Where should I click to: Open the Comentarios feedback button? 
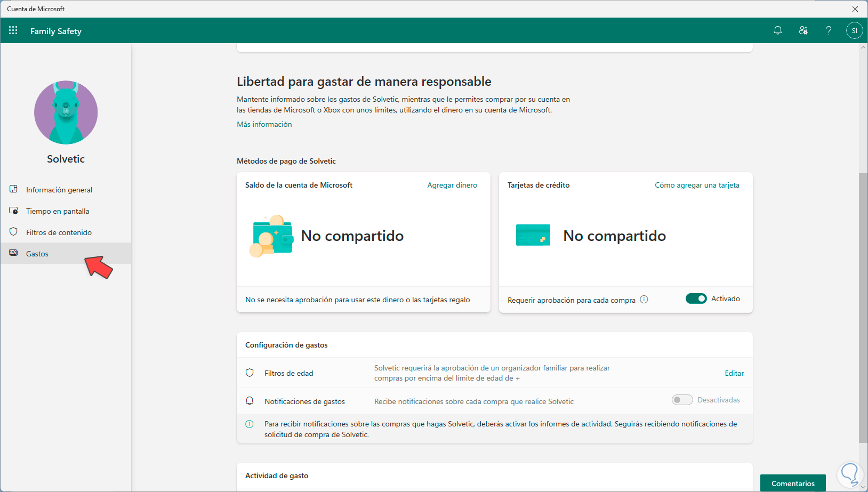click(793, 483)
